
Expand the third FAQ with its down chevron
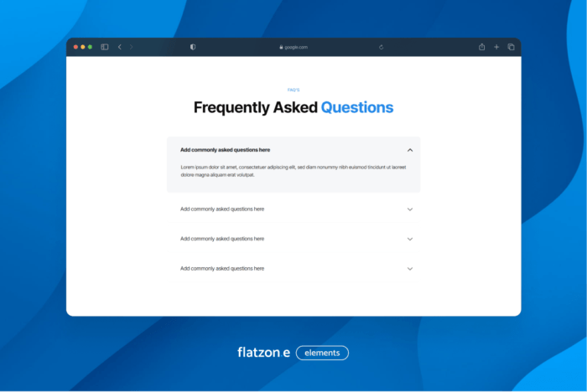[410, 239]
